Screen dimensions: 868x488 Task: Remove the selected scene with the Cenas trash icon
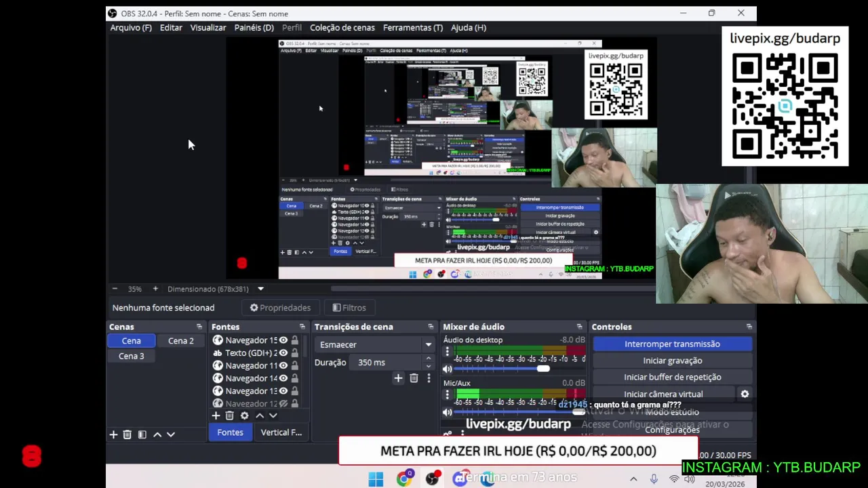(x=127, y=434)
